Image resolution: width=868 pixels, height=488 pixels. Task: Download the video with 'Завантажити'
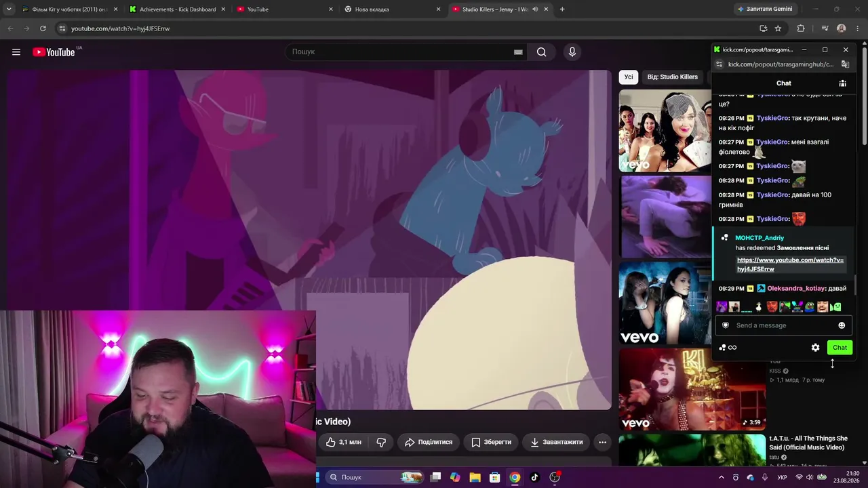click(x=556, y=442)
